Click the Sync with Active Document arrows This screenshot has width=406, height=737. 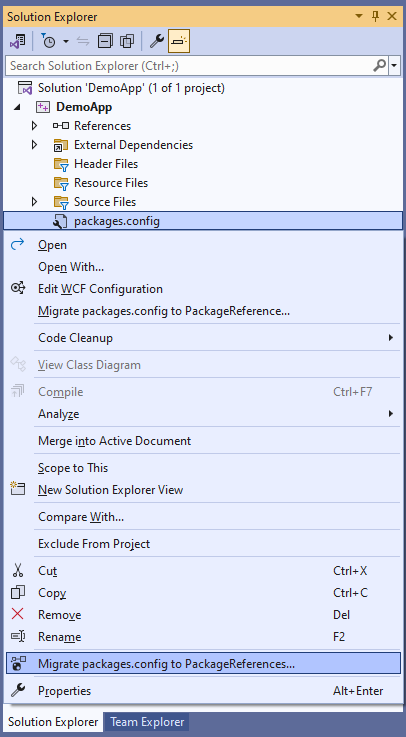(83, 41)
